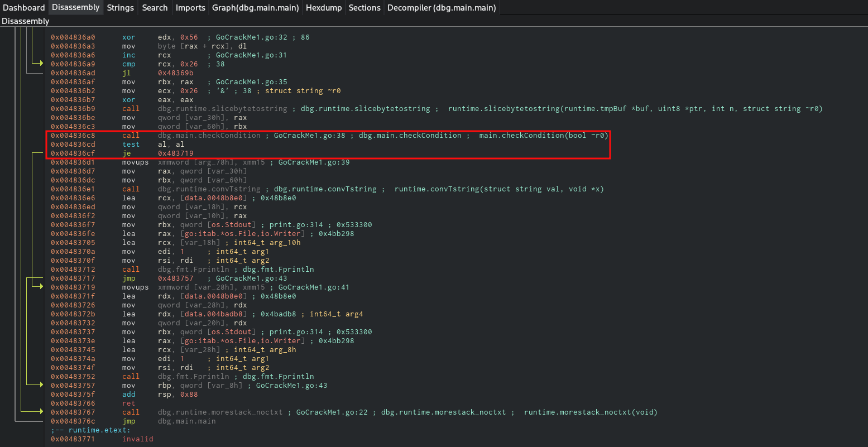Select the Search tab
Screen dimensions: 868x447
(155, 8)
